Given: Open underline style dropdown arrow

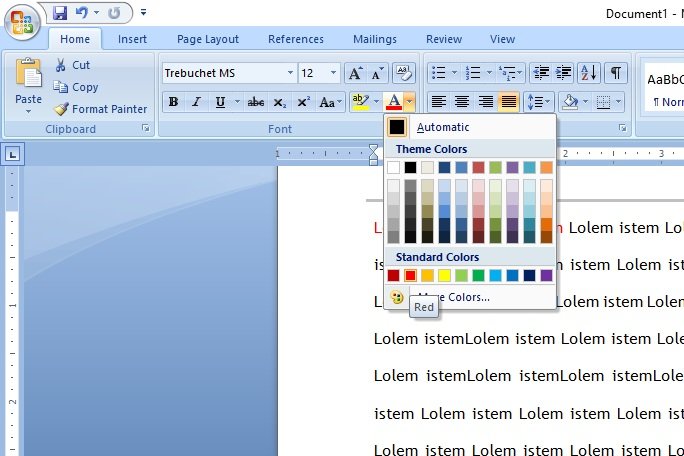Looking at the screenshot, I should [x=237, y=102].
